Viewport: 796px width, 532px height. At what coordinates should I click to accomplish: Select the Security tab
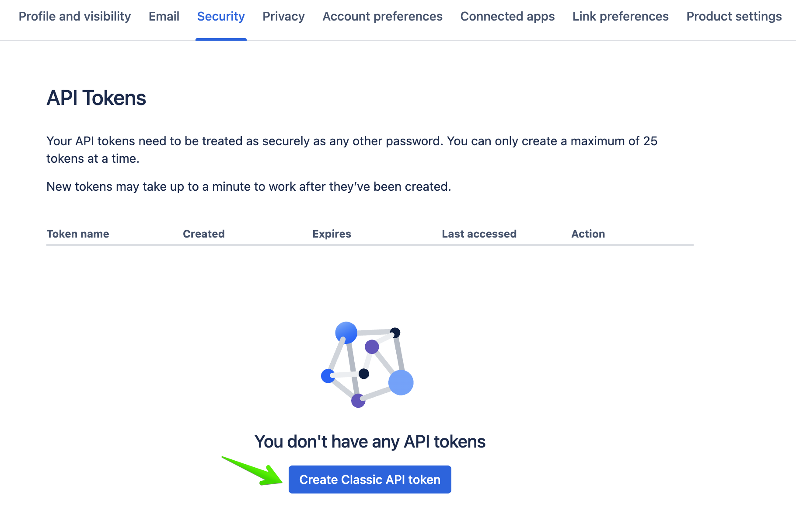[x=221, y=17]
